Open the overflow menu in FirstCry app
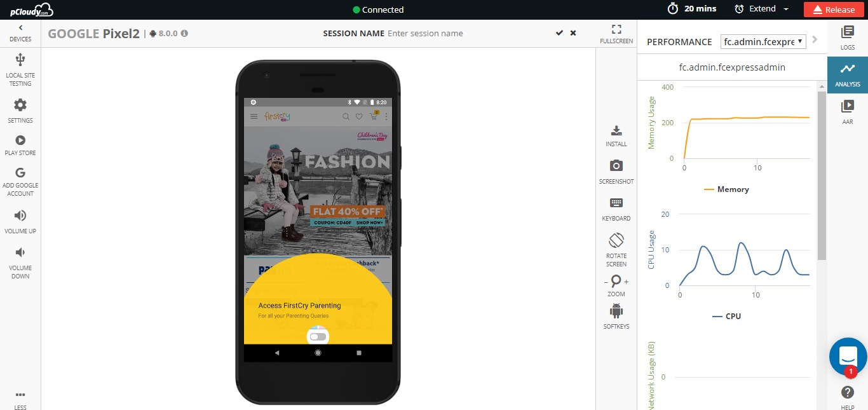The width and height of the screenshot is (868, 410). tap(386, 117)
